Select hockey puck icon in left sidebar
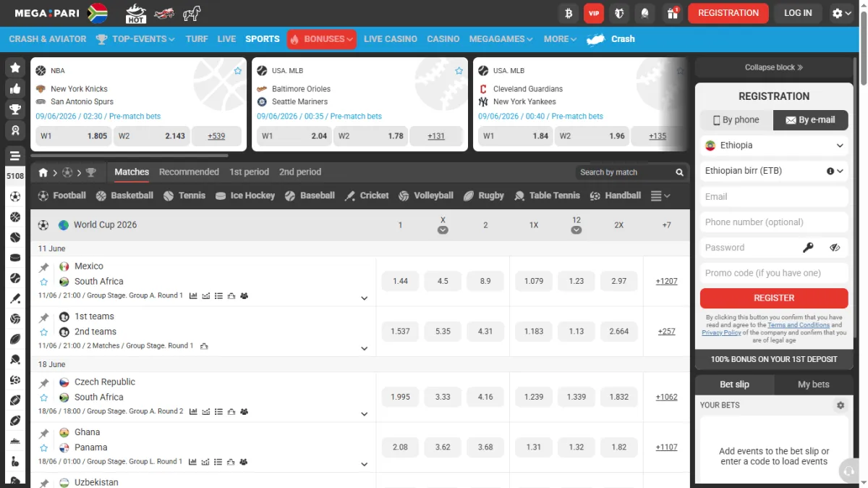The width and height of the screenshot is (868, 488). pyautogui.click(x=15, y=258)
